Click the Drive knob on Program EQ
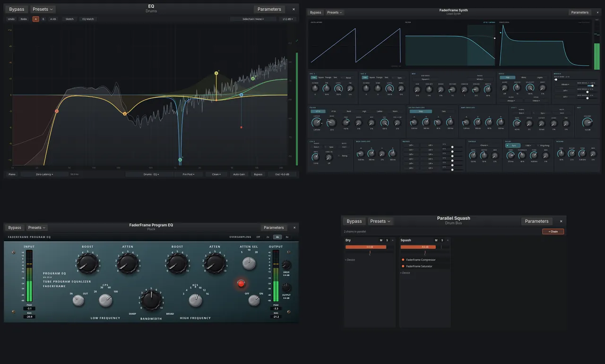605x364 pixels. click(x=286, y=264)
